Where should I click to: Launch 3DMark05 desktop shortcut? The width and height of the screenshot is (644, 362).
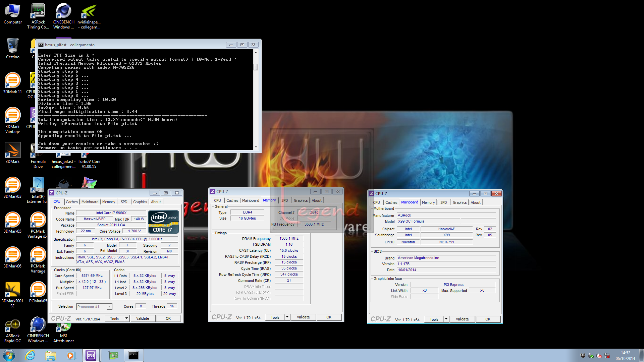pos(13,223)
